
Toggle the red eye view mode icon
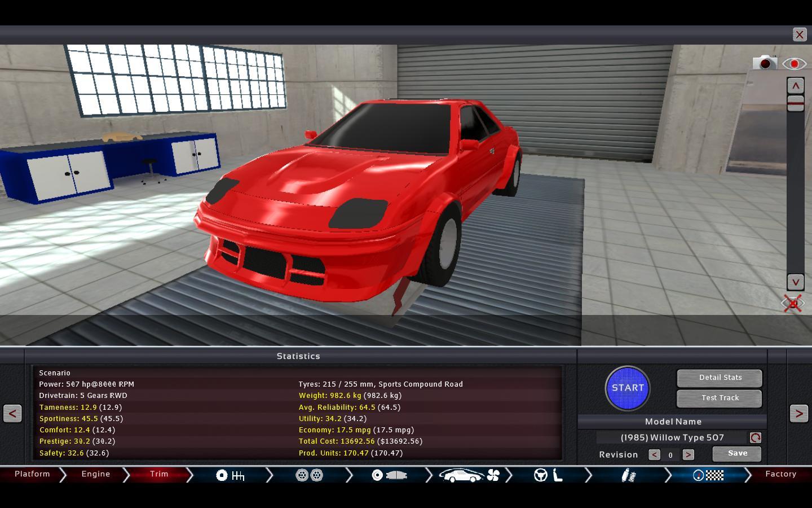tap(794, 64)
